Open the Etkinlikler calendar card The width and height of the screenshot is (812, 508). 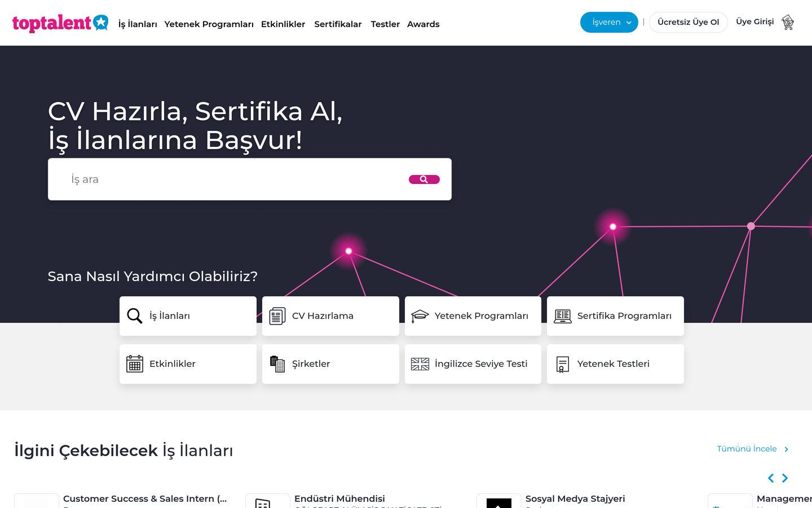188,364
